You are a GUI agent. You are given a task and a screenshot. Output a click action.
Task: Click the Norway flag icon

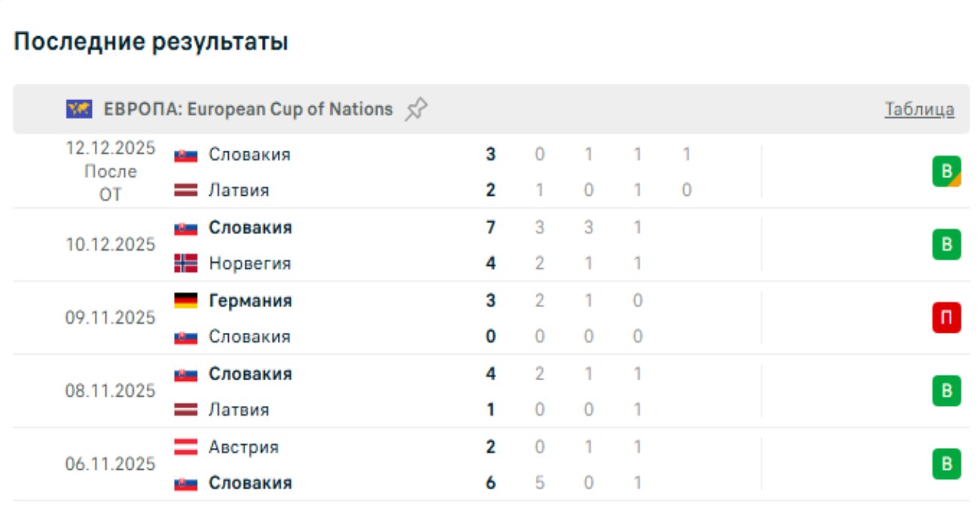186,264
